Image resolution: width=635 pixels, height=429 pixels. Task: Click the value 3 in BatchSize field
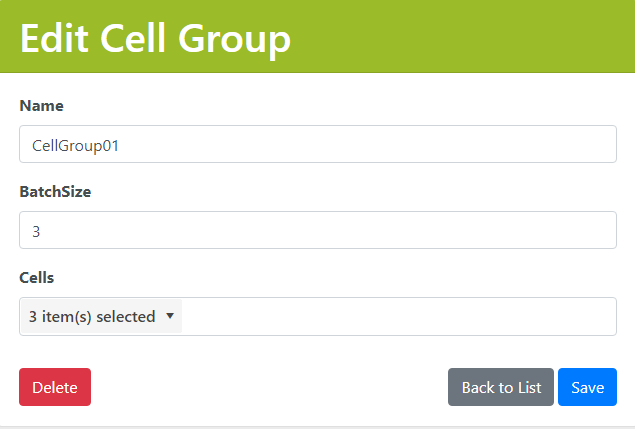(37, 231)
